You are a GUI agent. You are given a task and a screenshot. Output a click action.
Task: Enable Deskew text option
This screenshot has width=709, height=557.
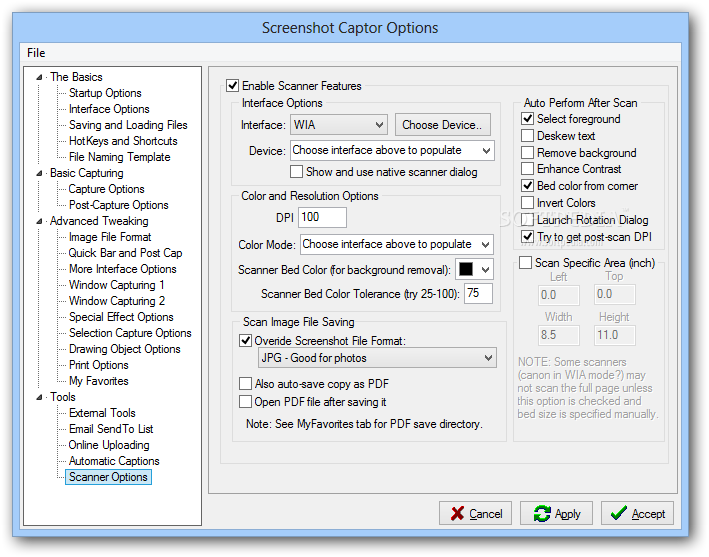coord(527,136)
